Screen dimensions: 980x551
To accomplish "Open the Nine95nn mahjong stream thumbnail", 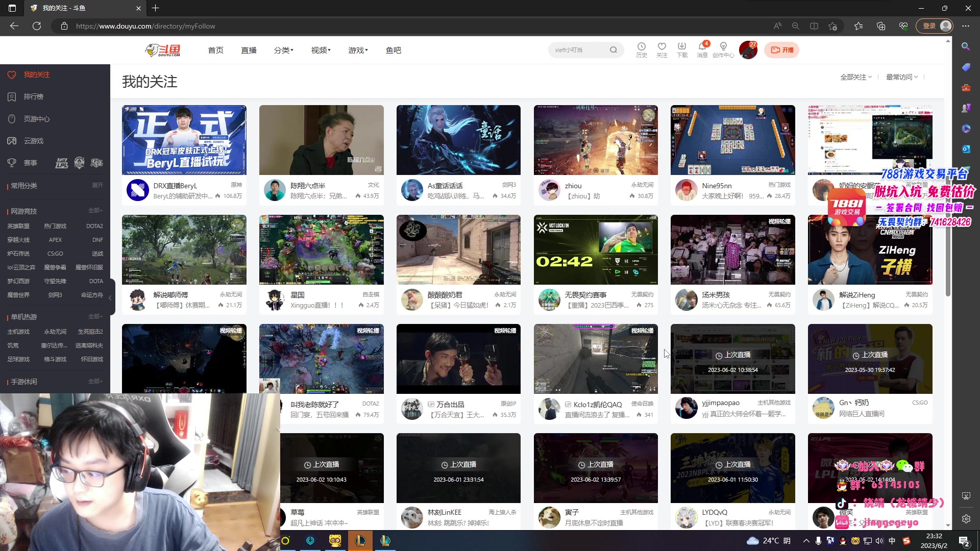I will coord(733,140).
